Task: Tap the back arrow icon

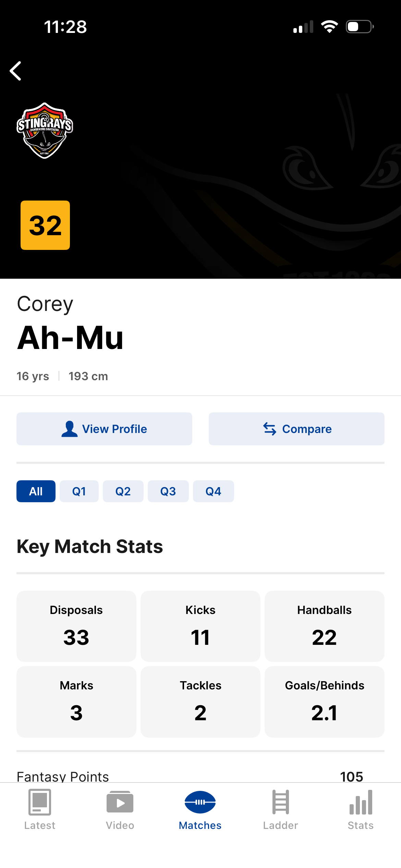Action: pyautogui.click(x=16, y=71)
